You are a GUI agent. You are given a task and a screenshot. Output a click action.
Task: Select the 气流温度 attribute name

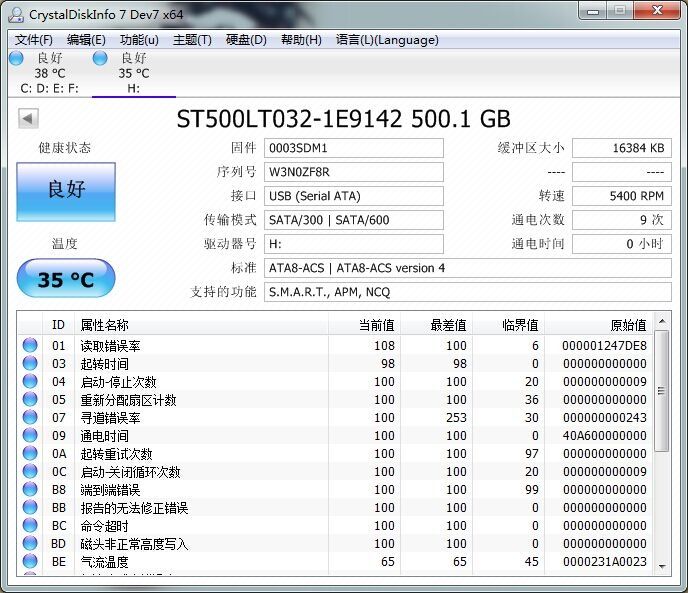point(104,562)
